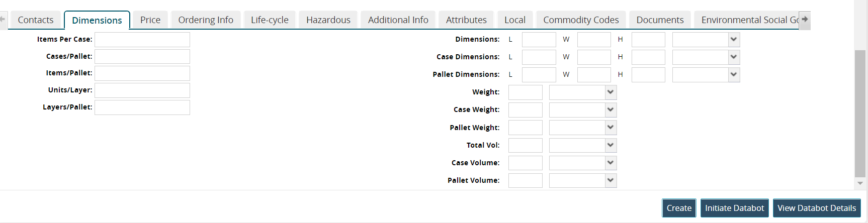Click scrollbar down arrow
This screenshot has height=223, width=868.
[x=860, y=183]
